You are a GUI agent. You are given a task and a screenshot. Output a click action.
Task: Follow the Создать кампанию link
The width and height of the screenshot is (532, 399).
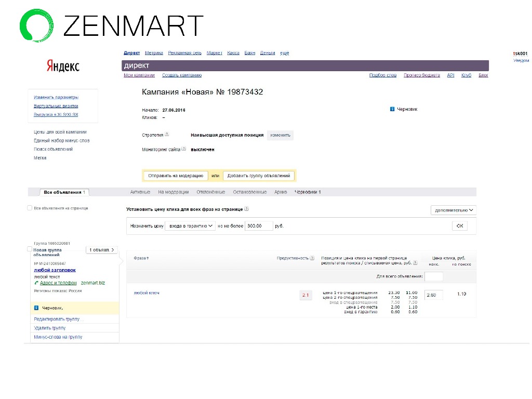(182, 75)
